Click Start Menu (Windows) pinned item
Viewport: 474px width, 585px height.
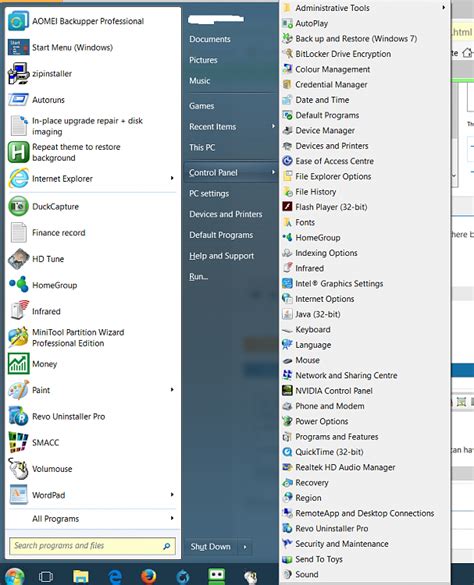pos(72,47)
